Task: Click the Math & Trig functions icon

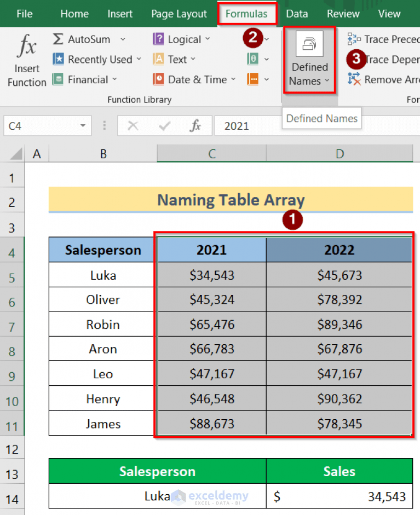Action: point(253,59)
